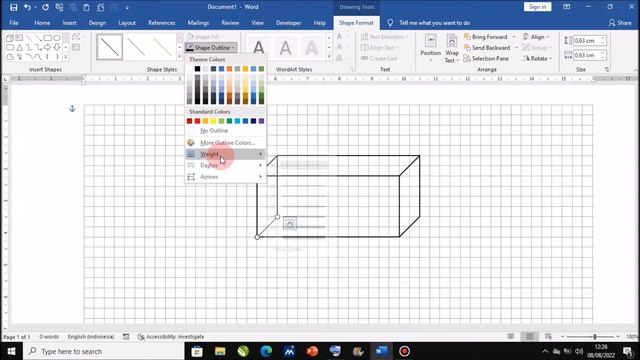The image size is (640, 360).
Task: Open the Rotate dropdown
Action: pyautogui.click(x=537, y=58)
